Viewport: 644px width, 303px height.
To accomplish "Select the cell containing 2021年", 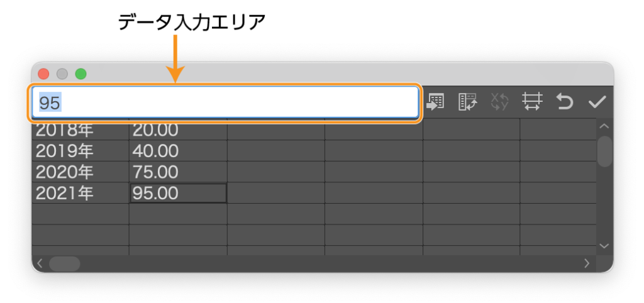I will coord(80,194).
